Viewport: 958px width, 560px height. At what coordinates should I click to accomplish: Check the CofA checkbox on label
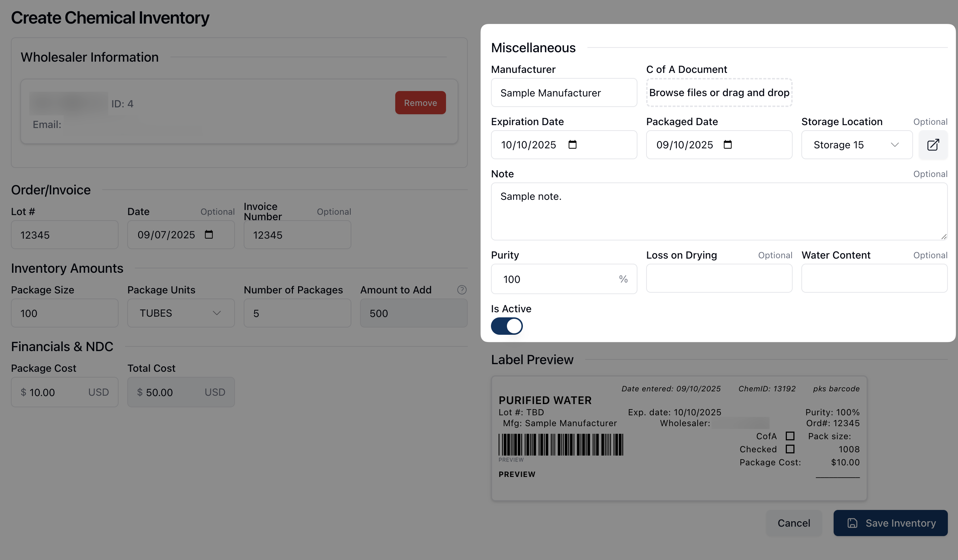click(790, 436)
